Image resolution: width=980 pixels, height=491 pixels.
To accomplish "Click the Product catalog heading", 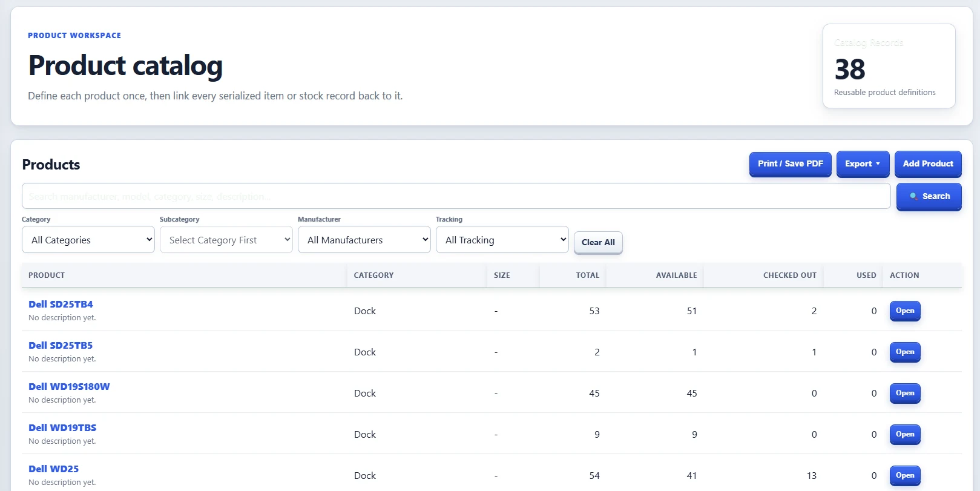I will [x=125, y=65].
